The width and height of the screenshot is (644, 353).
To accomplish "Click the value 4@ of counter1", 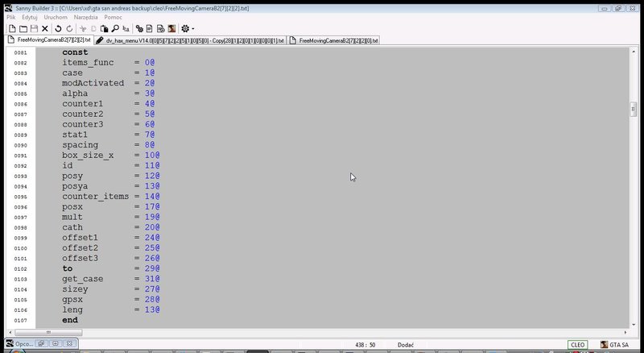I will point(150,104).
